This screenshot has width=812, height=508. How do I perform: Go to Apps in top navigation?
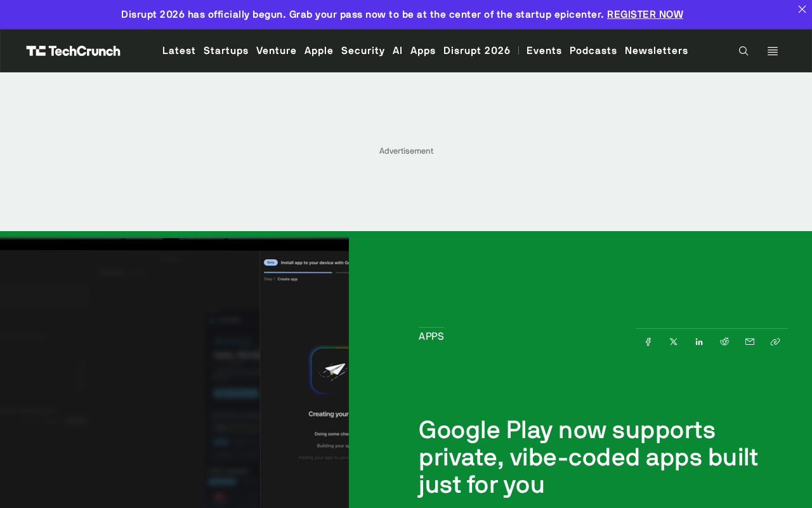[x=423, y=51]
